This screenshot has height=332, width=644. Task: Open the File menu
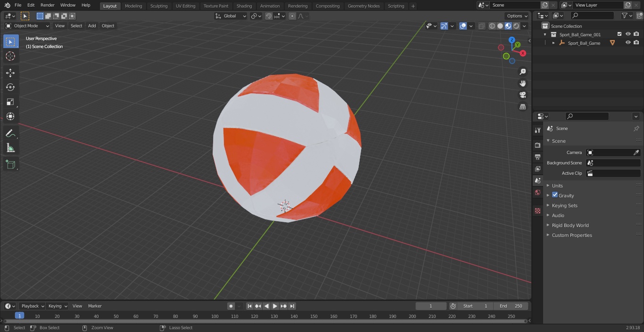click(x=18, y=5)
